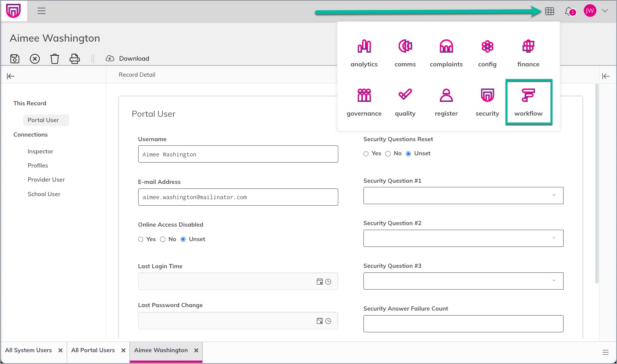Click the E-mail Address input field
Viewport: 617px width, 364px height.
coord(238,197)
